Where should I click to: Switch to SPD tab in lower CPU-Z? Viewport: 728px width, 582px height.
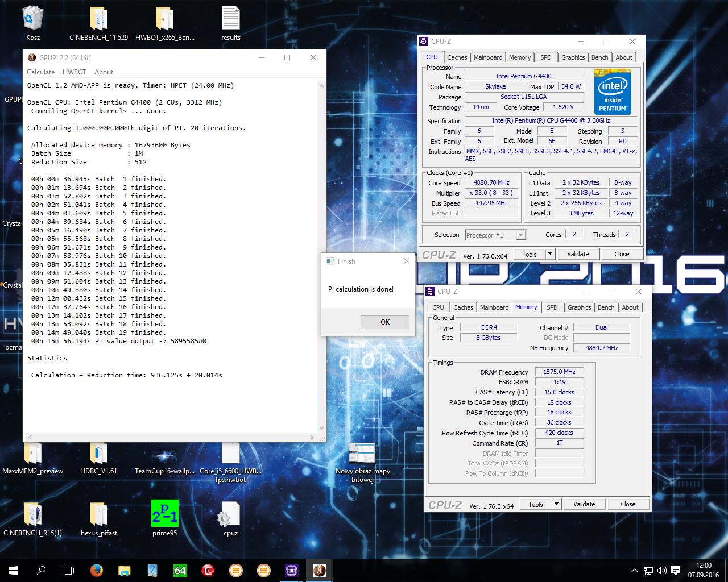[552, 307]
